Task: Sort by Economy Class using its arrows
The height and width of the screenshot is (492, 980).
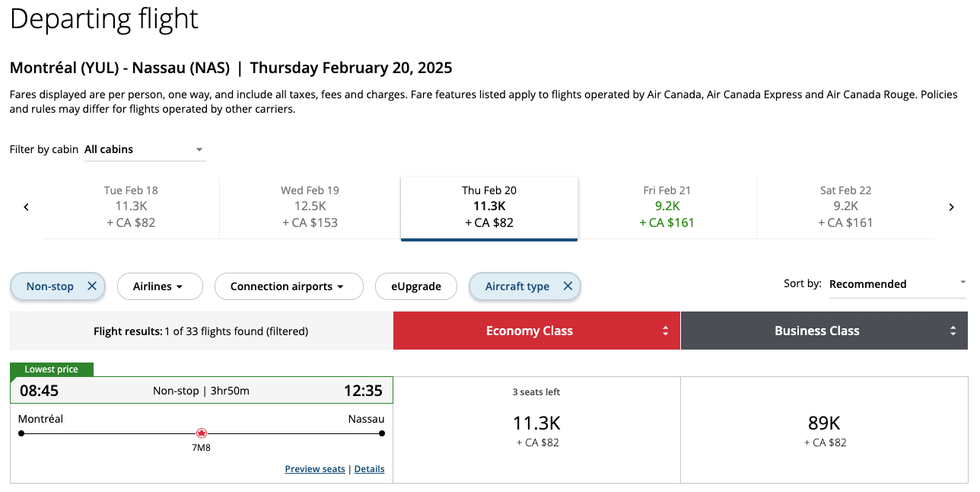Action: pos(666,331)
